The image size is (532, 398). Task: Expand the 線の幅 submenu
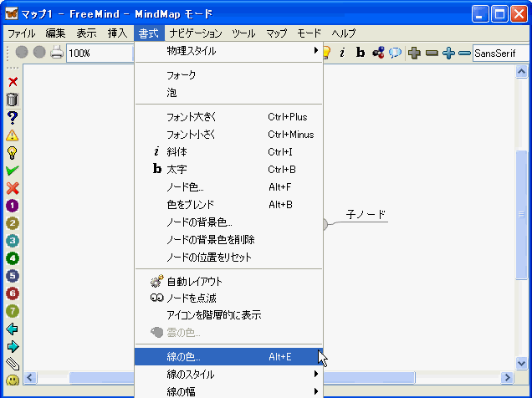coord(228,391)
